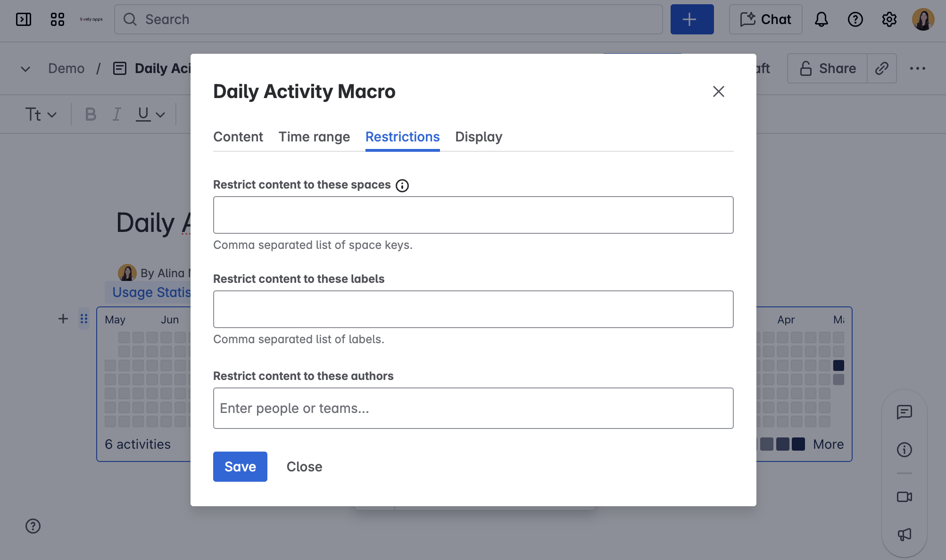View info about space restrictions

point(401,185)
